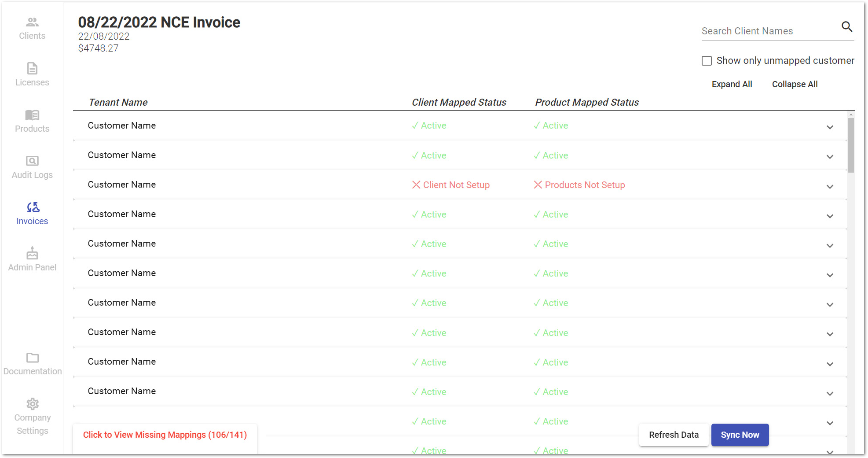Click the red X beside Client Not Setup
868x458 pixels.
(x=416, y=185)
